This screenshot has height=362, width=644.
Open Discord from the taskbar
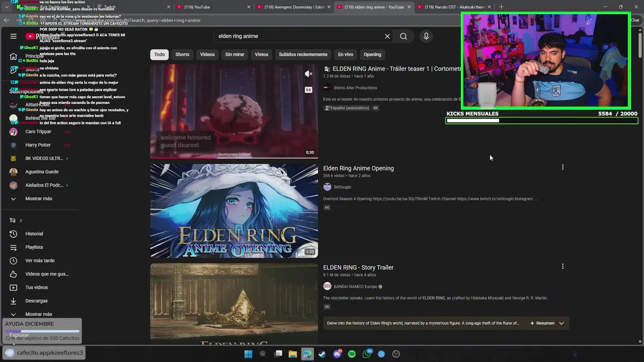337,354
